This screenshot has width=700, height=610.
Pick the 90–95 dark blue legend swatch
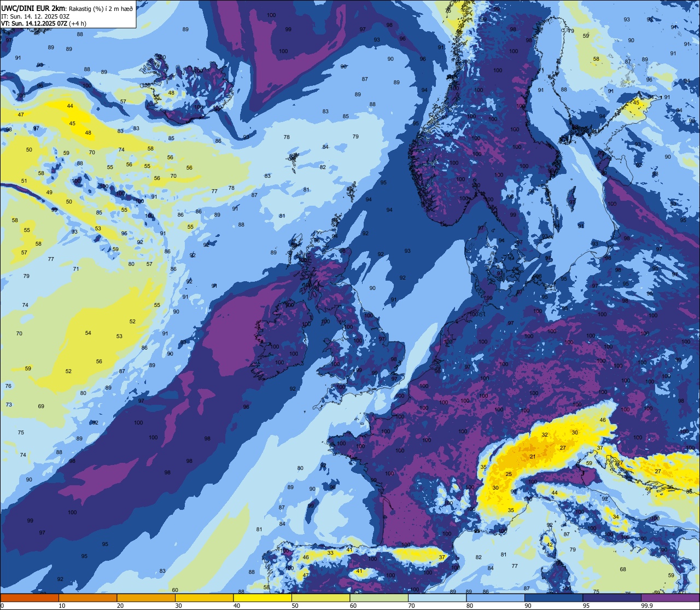coord(553,597)
